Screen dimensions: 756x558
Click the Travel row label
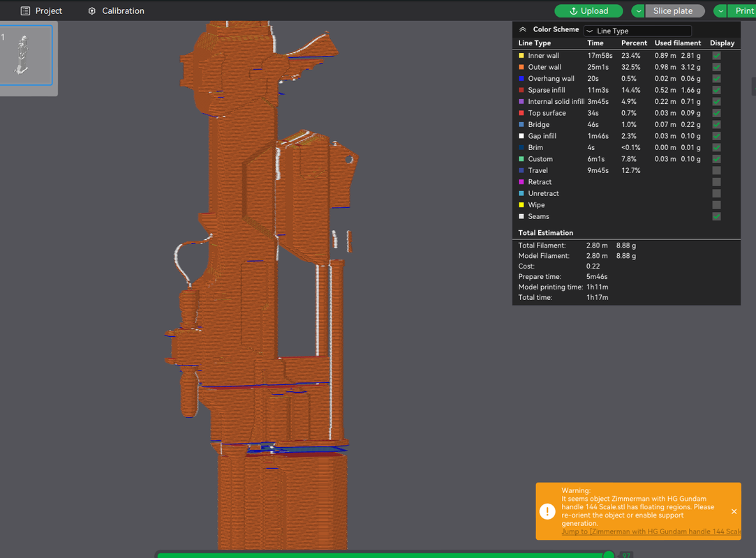(538, 171)
